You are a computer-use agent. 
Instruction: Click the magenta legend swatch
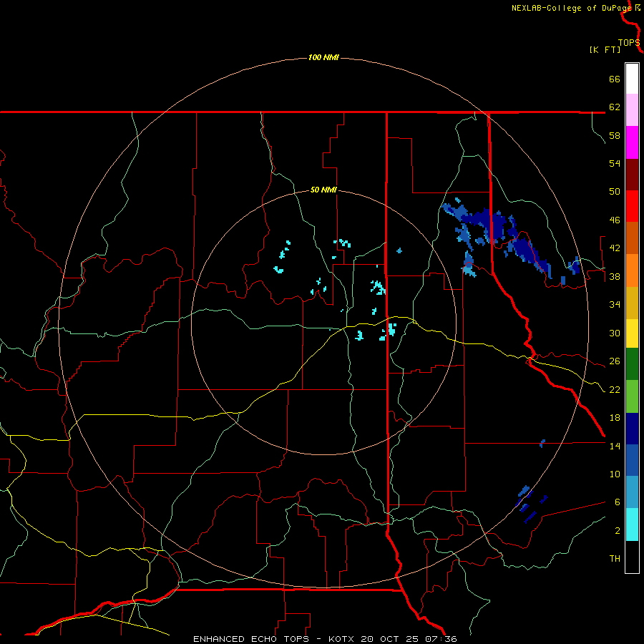[632, 142]
